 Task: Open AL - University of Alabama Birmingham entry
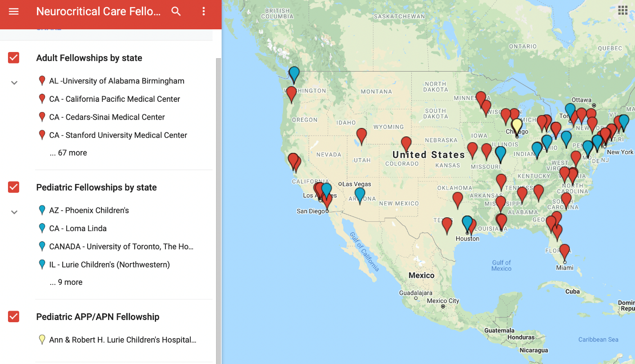tap(117, 81)
